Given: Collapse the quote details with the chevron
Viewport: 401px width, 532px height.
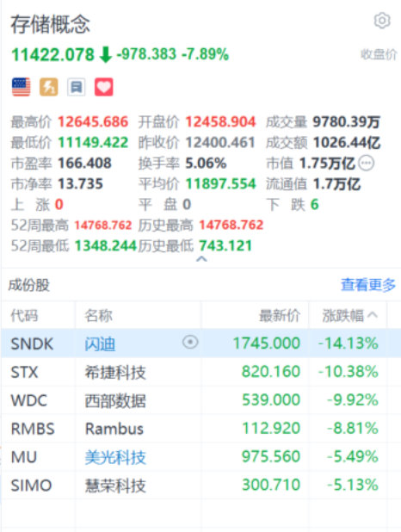Looking at the screenshot, I should coord(201,259).
